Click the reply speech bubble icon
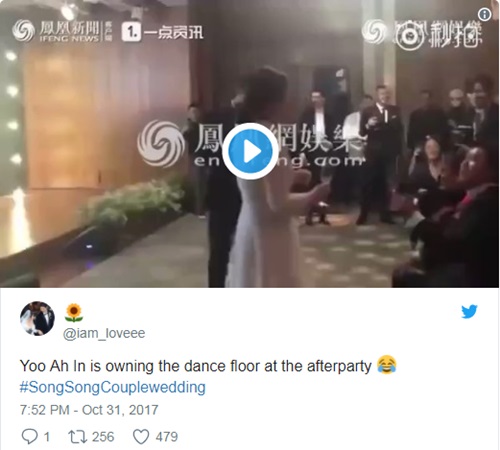Screen dimensions: 500x450 [29, 436]
